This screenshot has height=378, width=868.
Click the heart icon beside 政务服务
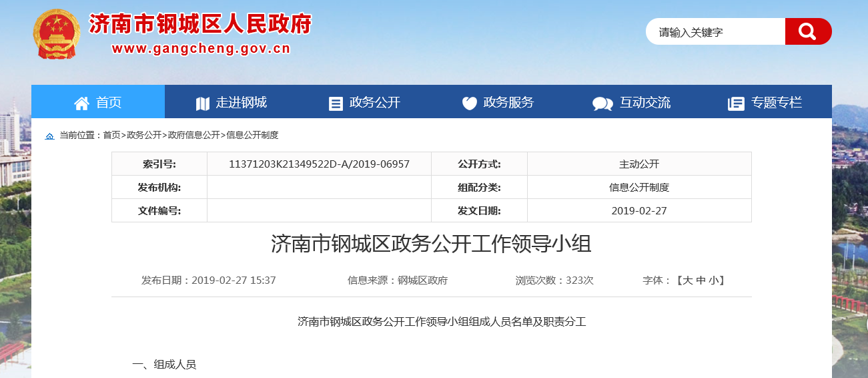469,103
